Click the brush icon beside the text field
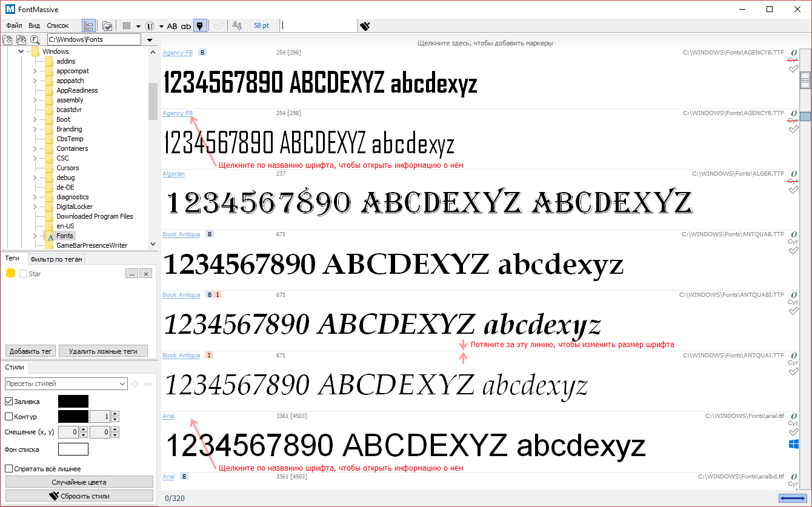Screen dimensions: 812x507 (365, 25)
